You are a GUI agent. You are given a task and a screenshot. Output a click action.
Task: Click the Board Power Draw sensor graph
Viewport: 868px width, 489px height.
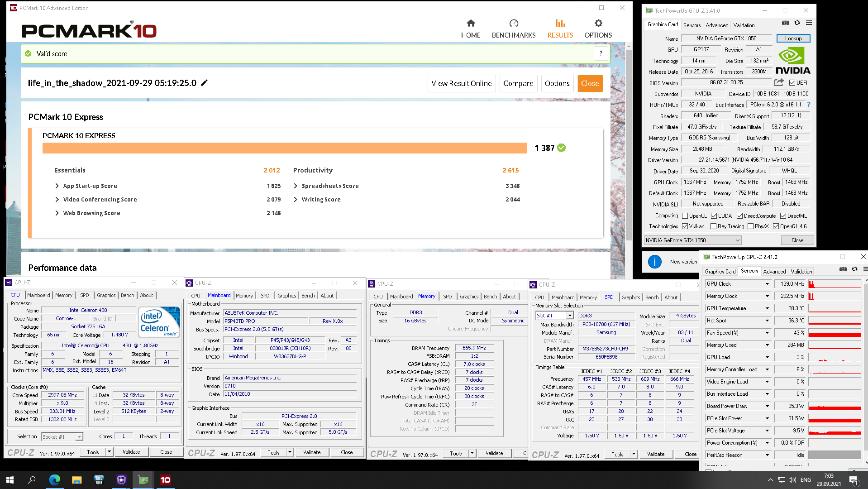tap(835, 406)
